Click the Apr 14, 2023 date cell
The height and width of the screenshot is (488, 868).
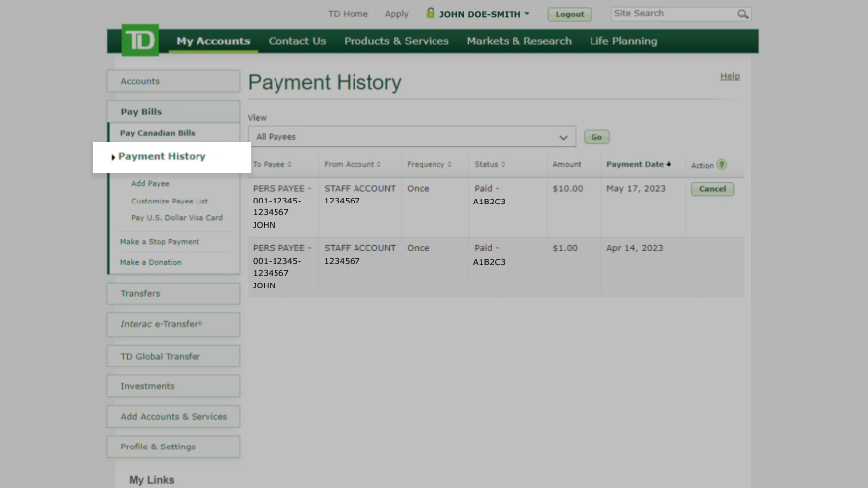pos(634,248)
